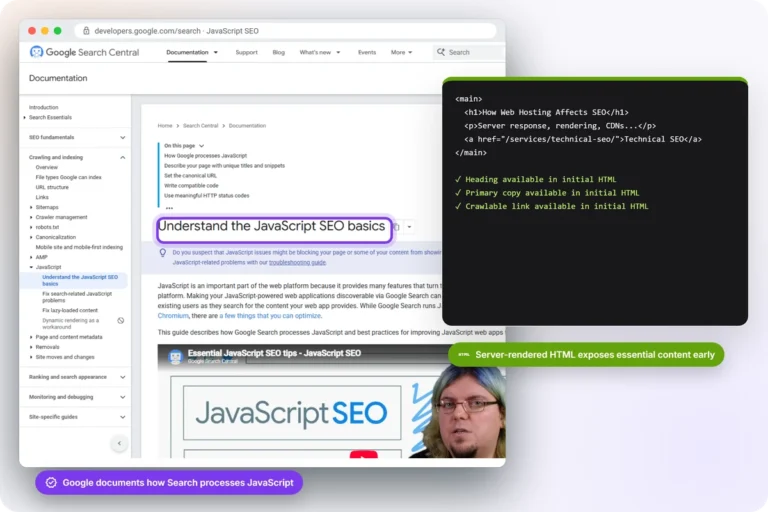This screenshot has width=768, height=512.
Task: Open dropdown arrow beside the page heading
Action: click(409, 227)
